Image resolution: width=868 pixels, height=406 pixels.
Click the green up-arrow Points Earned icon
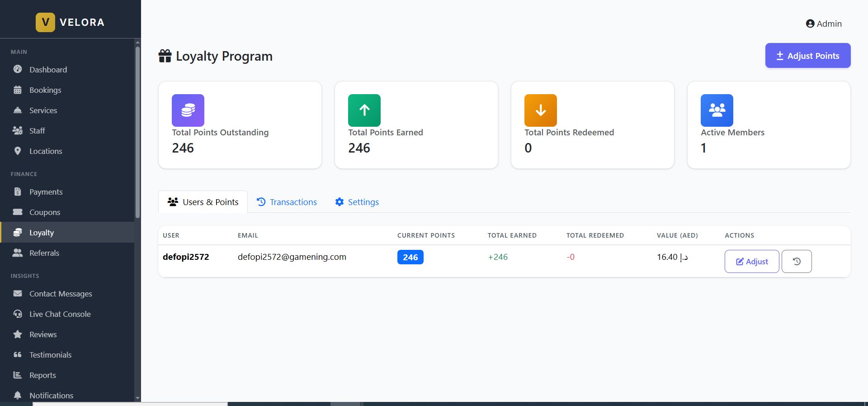pyautogui.click(x=364, y=110)
